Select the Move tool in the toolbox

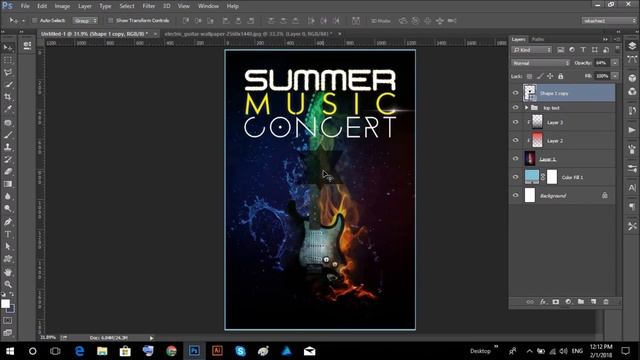(x=8, y=48)
